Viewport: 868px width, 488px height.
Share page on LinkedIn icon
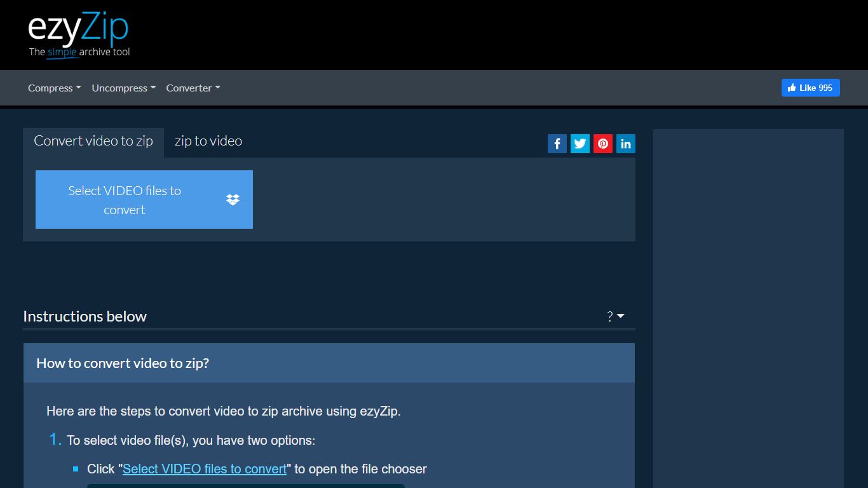point(626,144)
